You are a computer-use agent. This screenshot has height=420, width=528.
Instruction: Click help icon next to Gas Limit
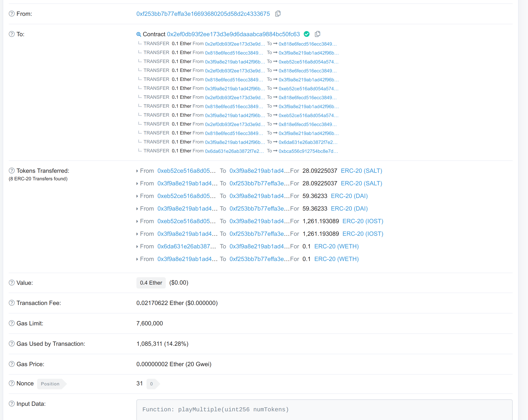click(x=11, y=323)
